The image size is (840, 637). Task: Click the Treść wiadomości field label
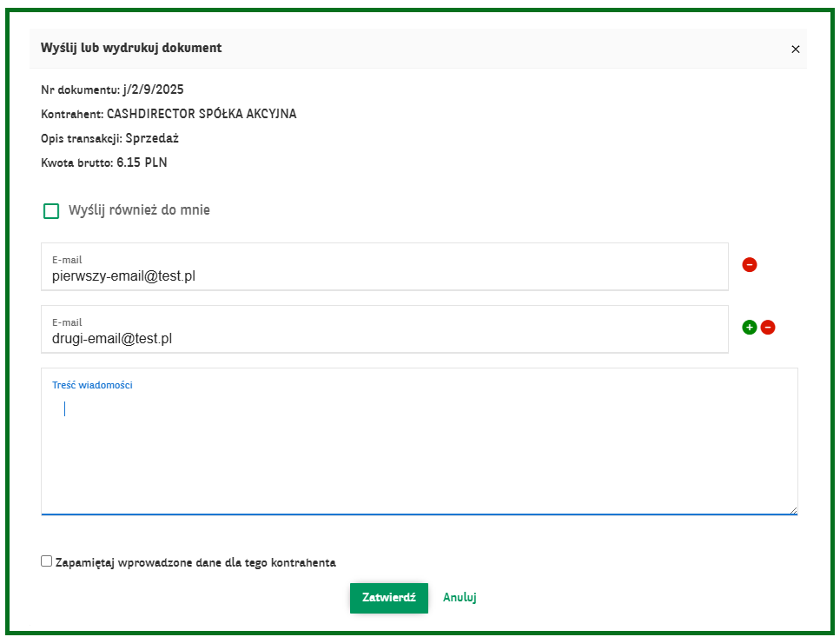point(92,385)
